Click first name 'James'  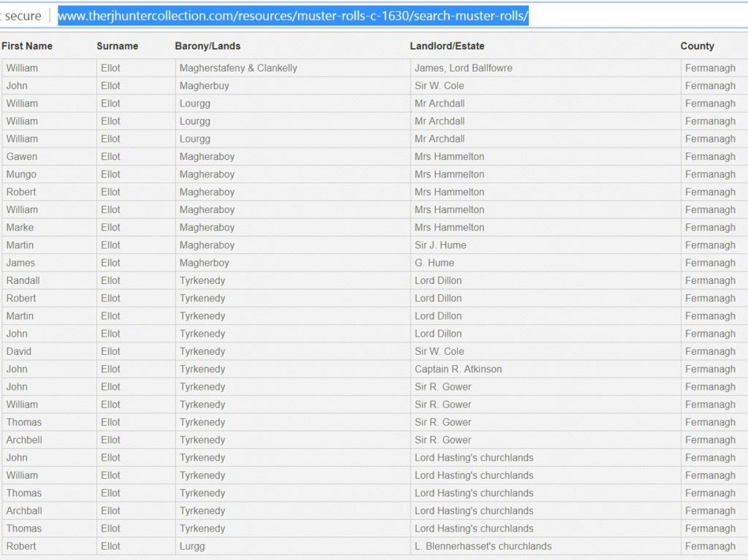(x=20, y=263)
